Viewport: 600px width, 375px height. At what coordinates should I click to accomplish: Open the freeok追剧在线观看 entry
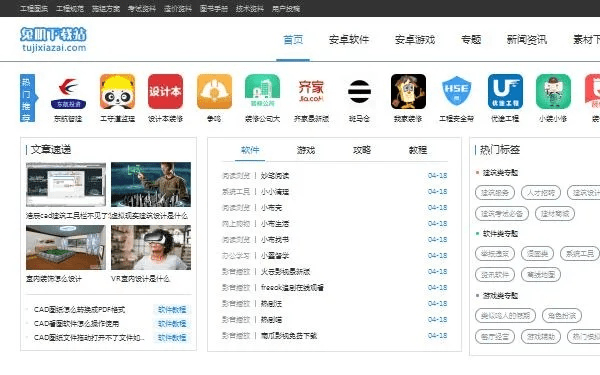pyautogui.click(x=292, y=288)
